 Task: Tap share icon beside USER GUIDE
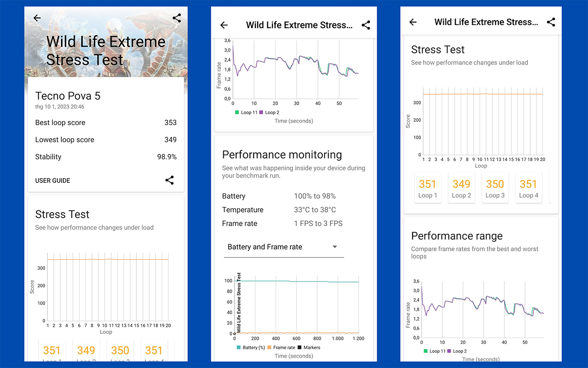click(x=170, y=180)
